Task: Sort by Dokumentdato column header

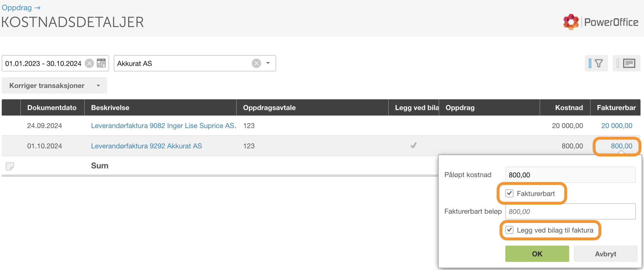Action: point(52,107)
